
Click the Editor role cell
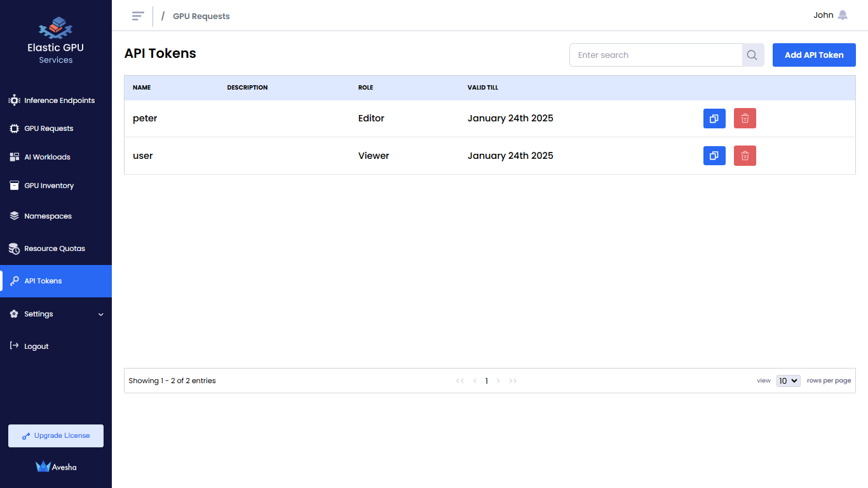tap(371, 118)
